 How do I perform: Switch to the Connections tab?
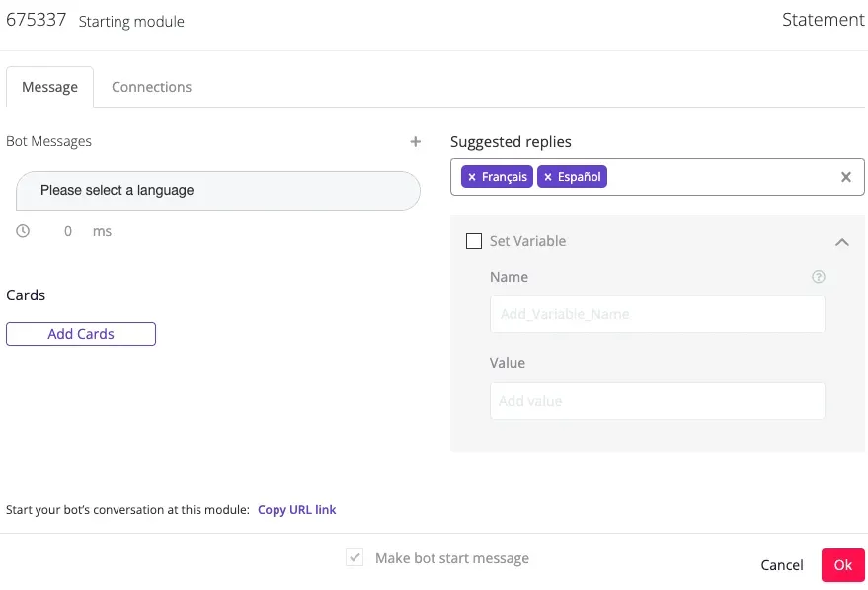(x=151, y=87)
